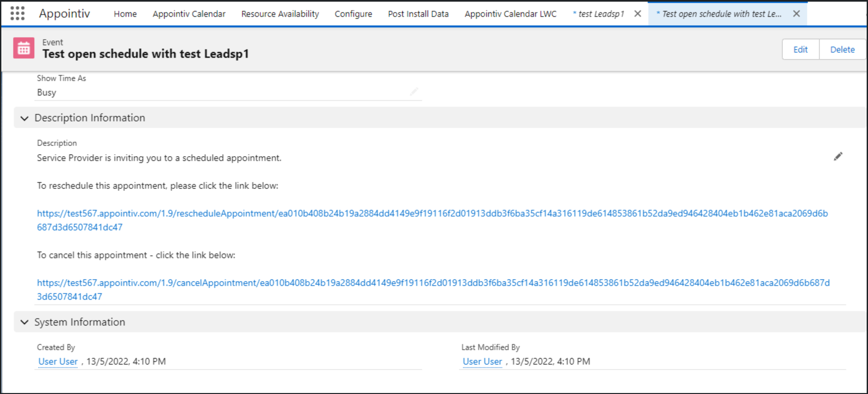This screenshot has height=394, width=868.
Task: Open Appointiv Calendar tab
Action: click(x=189, y=14)
